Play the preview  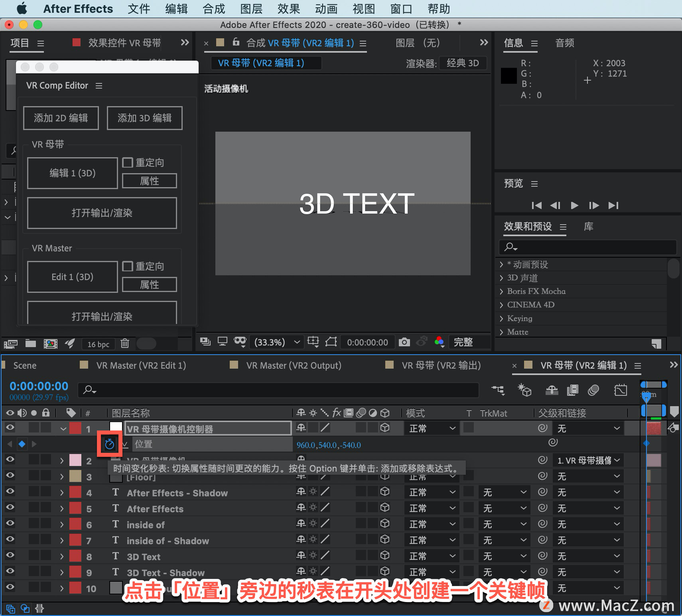pyautogui.click(x=574, y=205)
